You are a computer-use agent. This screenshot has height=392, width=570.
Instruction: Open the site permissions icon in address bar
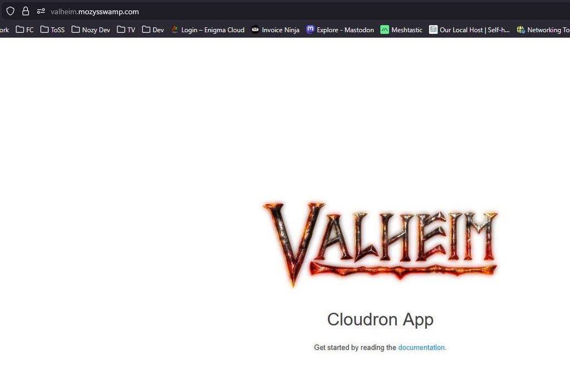tap(41, 11)
